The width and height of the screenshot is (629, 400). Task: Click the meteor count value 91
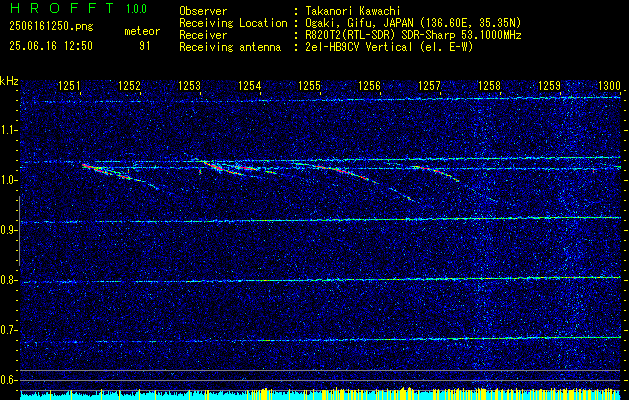144,46
